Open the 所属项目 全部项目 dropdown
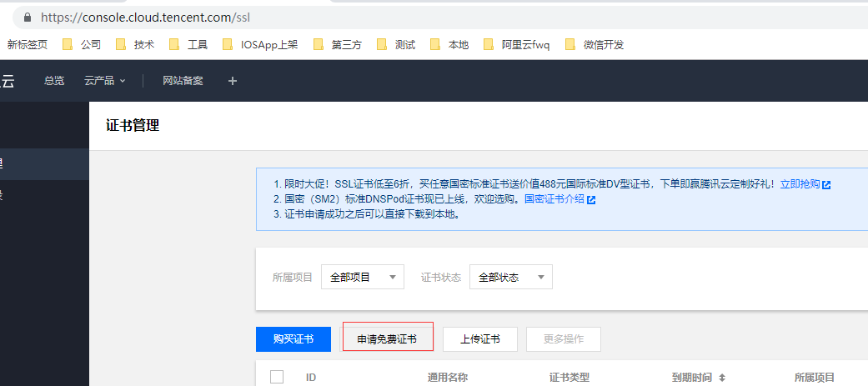This screenshot has height=386, width=868. pos(363,277)
